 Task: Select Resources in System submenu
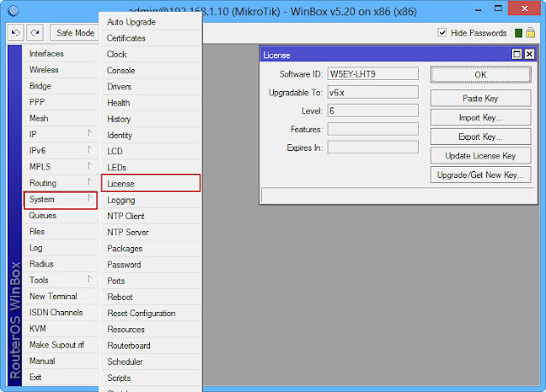(151, 330)
